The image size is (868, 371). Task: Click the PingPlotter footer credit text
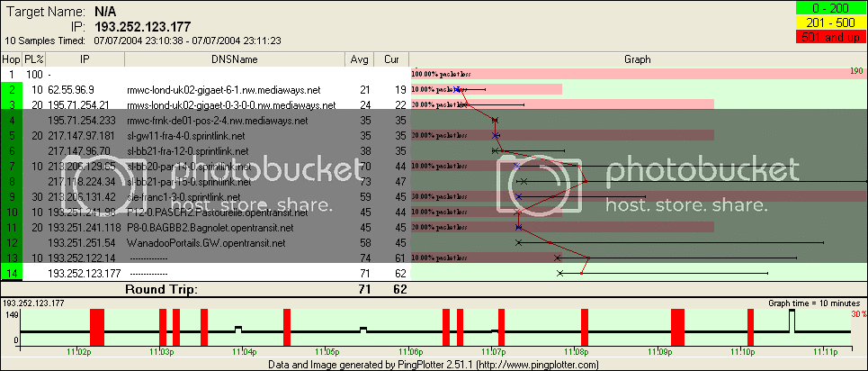[x=434, y=365]
